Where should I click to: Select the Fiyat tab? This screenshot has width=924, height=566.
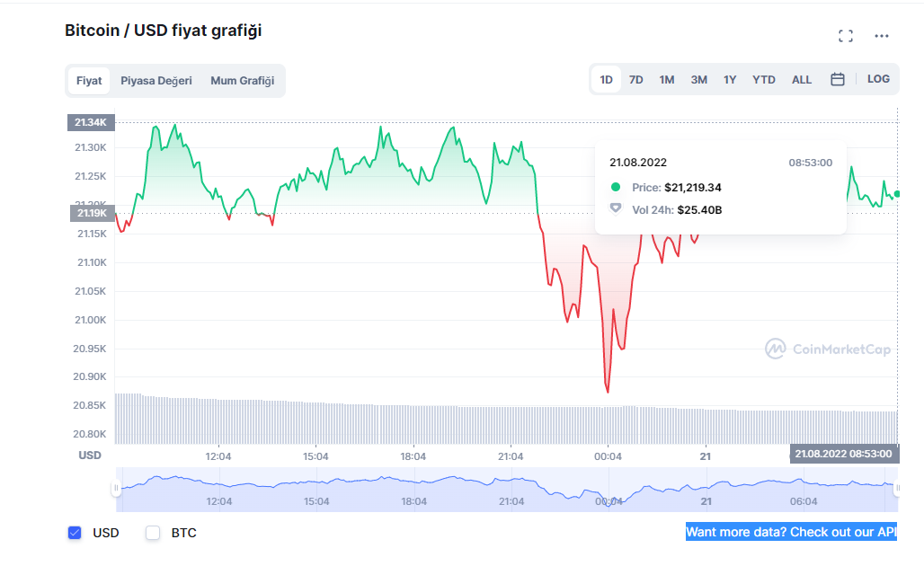89,81
